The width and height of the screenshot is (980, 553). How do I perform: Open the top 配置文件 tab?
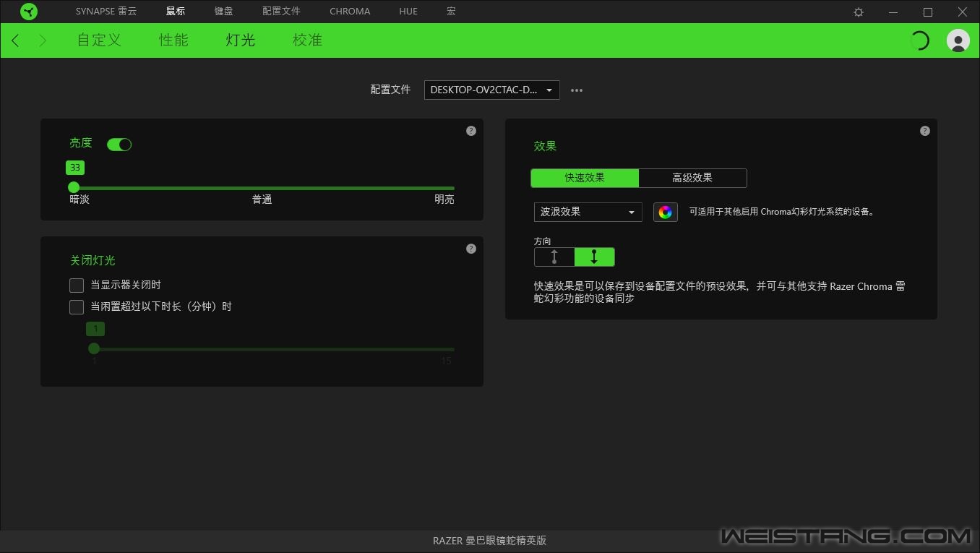[281, 12]
